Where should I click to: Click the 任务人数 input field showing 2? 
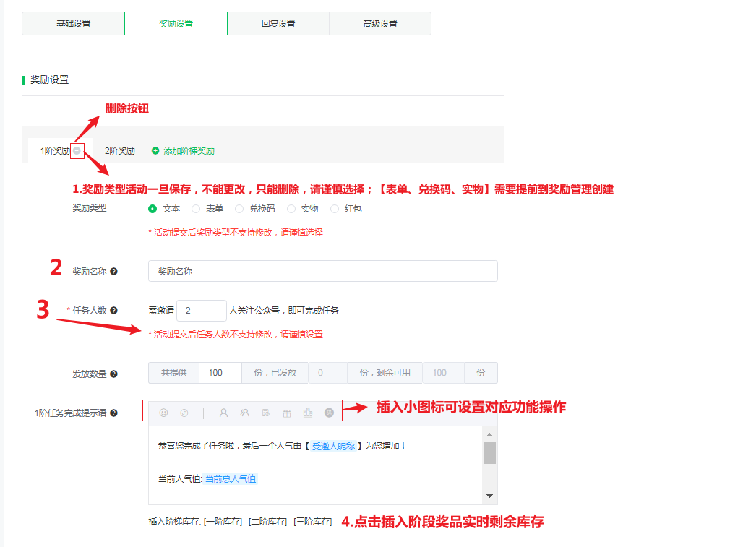[x=201, y=310]
